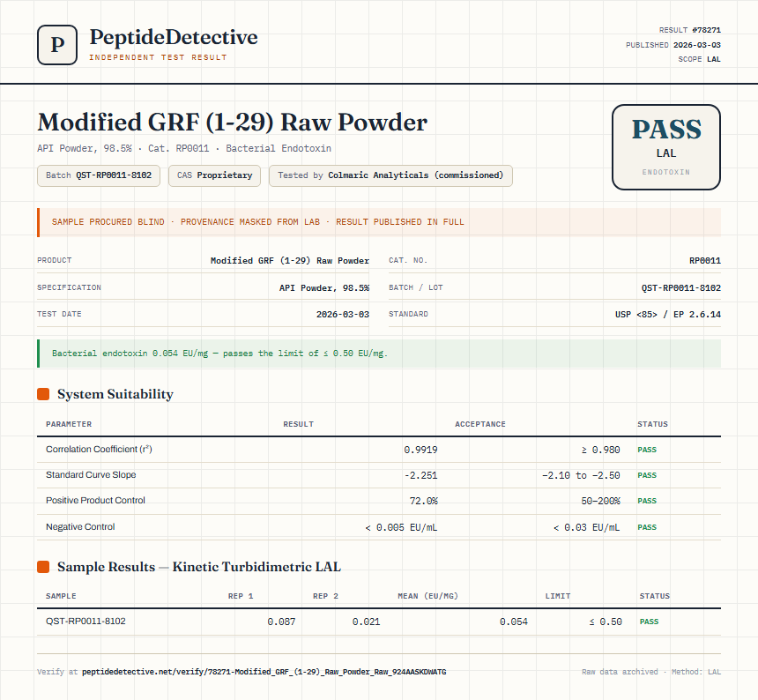Click the '< 0.005 EU/mL' result
Viewport: 758px width, 700px height.
coord(401,527)
